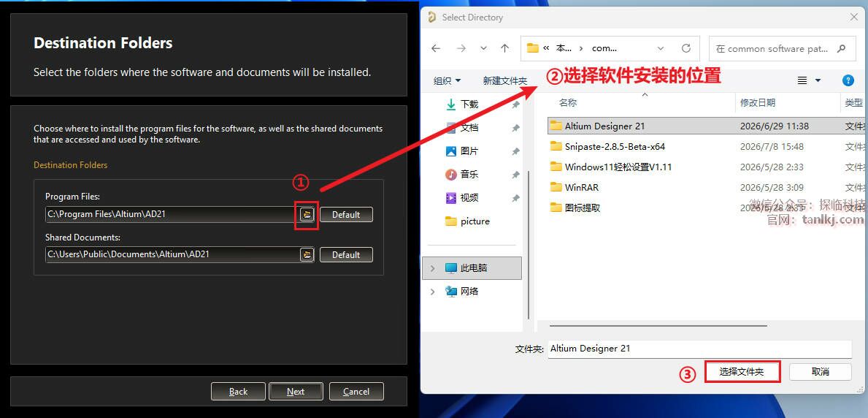Reset Program Files path to Default
Image resolution: width=868 pixels, height=418 pixels.
coord(346,215)
